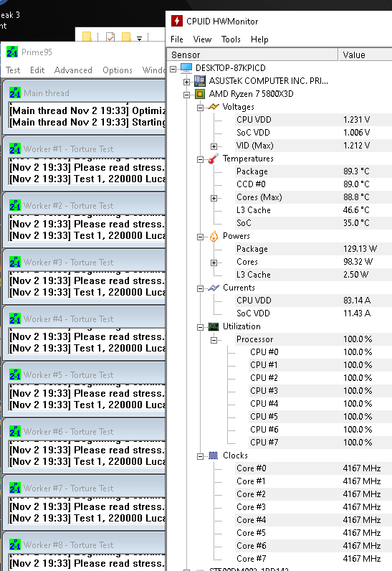Viewport: 392px width, 571px height.
Task: Expand the Cores (Max) temperatures node
Action: tap(214, 198)
